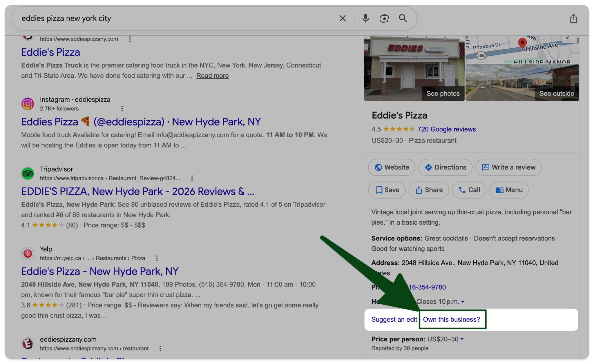
Task: Open Yelp Eddie's Pizza New Hyde Park
Action: (100, 271)
